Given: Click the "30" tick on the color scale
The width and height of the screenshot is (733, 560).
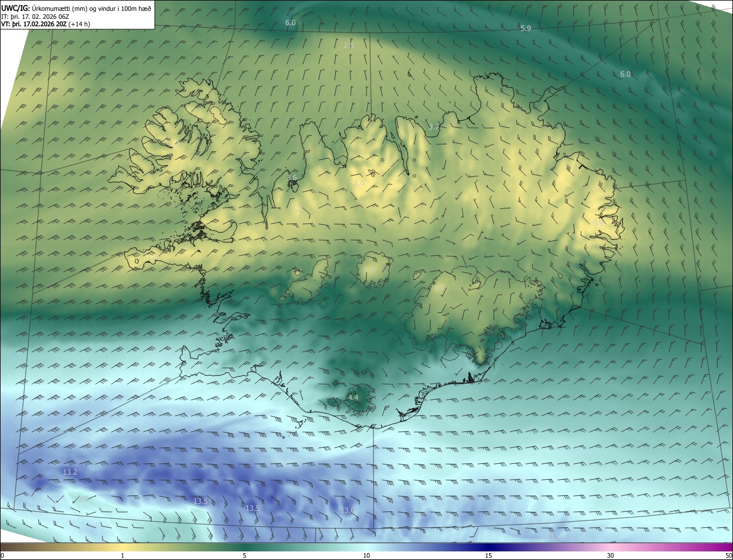Looking at the screenshot, I should tap(610, 555).
